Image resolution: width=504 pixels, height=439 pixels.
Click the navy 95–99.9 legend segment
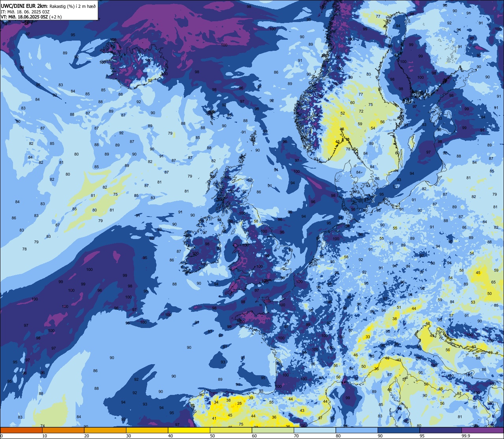point(441,430)
